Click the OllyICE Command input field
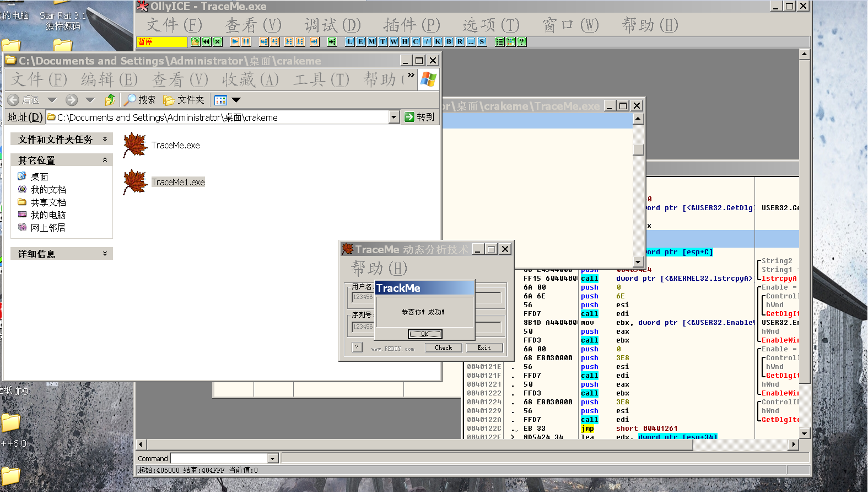 [219, 458]
